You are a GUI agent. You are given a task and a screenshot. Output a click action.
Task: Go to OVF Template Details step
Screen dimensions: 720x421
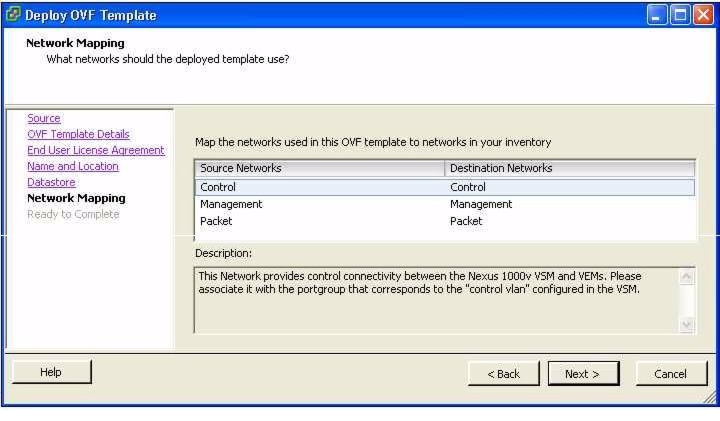tap(78, 134)
